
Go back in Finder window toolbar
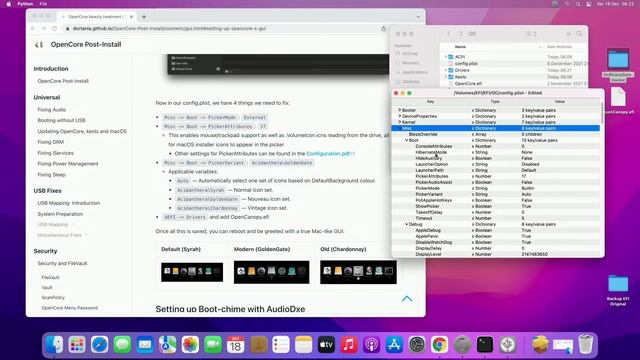[x=449, y=34]
